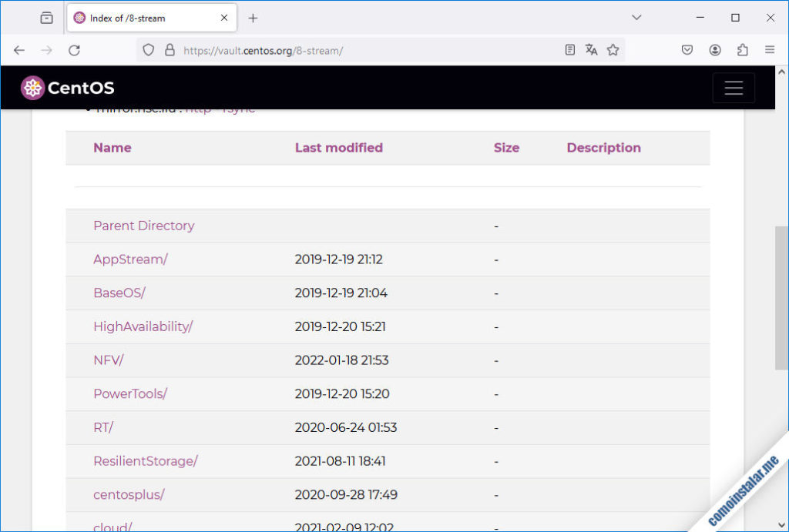Open the List all tabs chevron
The width and height of the screenshot is (789, 532).
[x=636, y=18]
